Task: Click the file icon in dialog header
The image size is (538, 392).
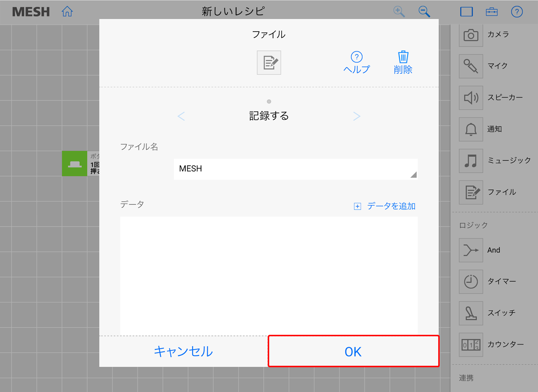Action: 269,63
